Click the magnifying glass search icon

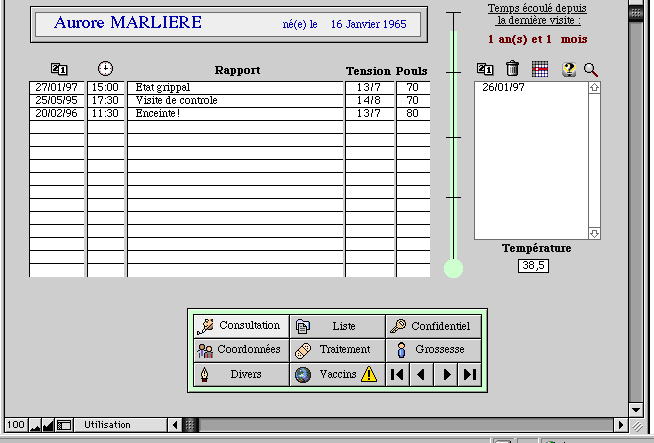591,70
